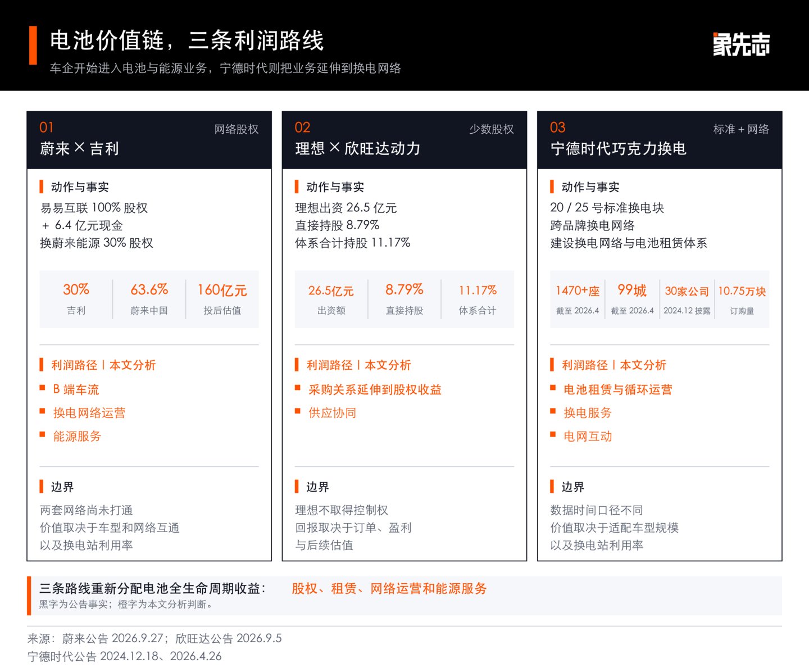Viewport: 809px width, 672px height.
Task: Click the source line 蔚来公告 2026.9.27
Action: [x=112, y=638]
